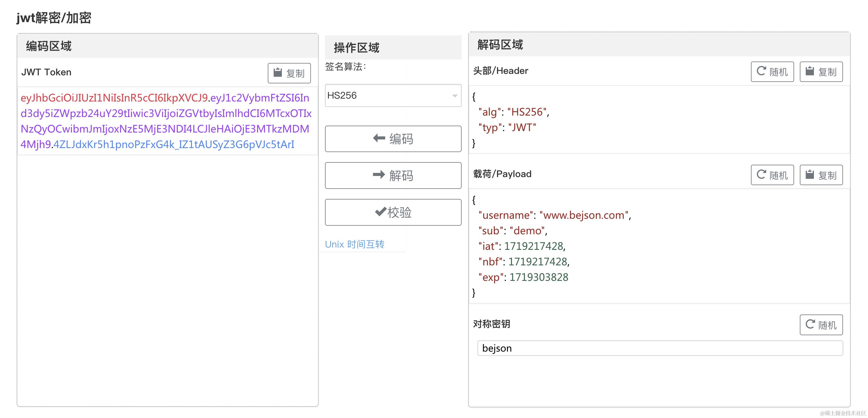Screen dimensions: 868x418
Task: Click the checkmark icon on 校验 button
Action: pos(381,212)
